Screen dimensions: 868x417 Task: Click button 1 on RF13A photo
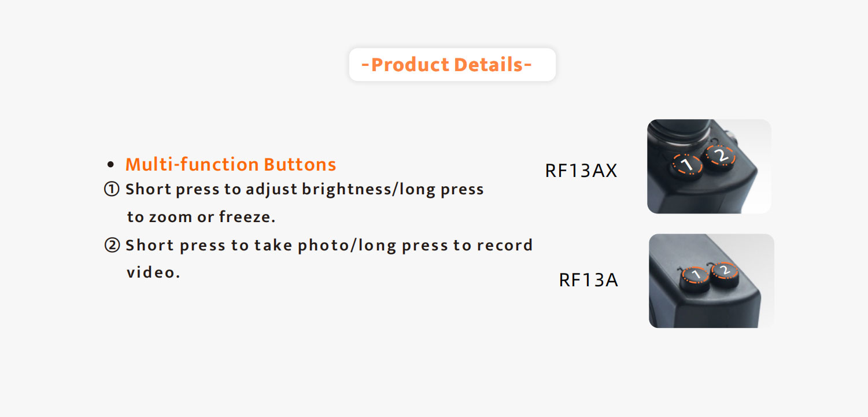[x=696, y=277]
